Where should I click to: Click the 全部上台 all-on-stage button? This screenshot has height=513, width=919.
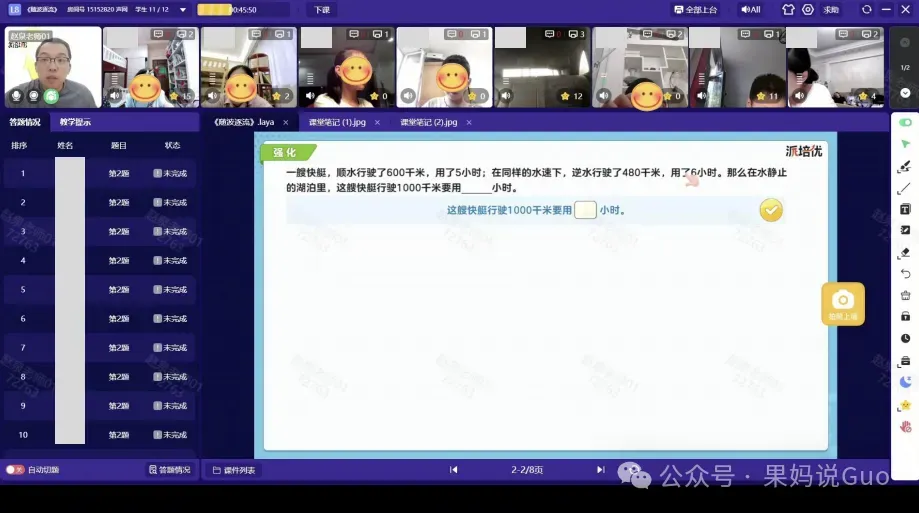[696, 10]
